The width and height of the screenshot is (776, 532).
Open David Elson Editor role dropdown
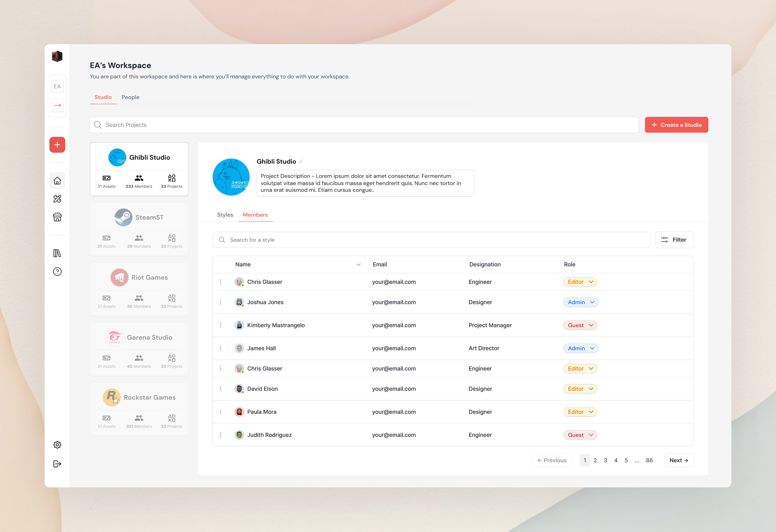tap(580, 389)
